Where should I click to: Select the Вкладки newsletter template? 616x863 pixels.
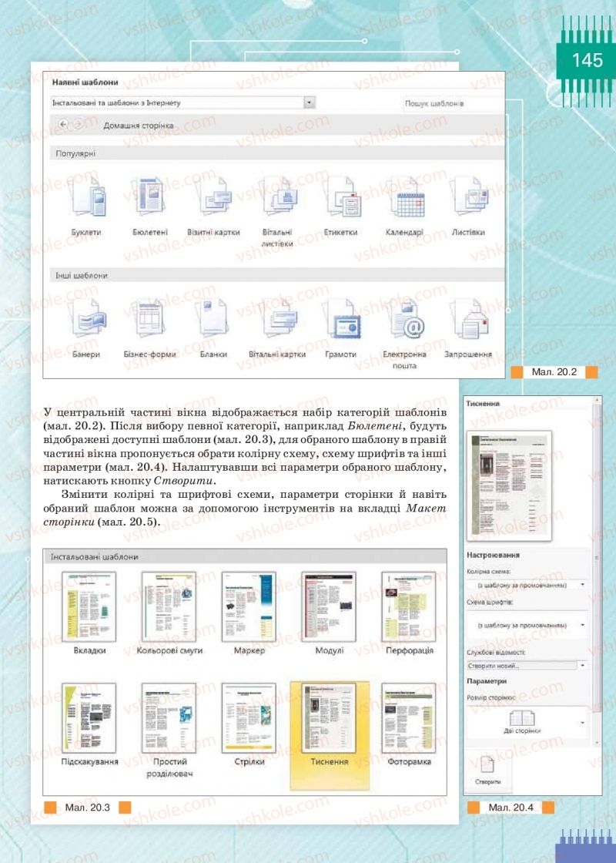coord(89,613)
